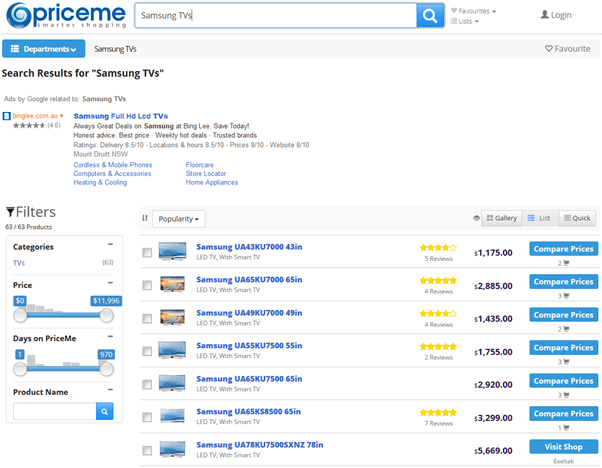Click cart icon under UA43KU7000 Compare Prices
Image resolution: width=602 pixels, height=468 pixels.
pos(566,263)
